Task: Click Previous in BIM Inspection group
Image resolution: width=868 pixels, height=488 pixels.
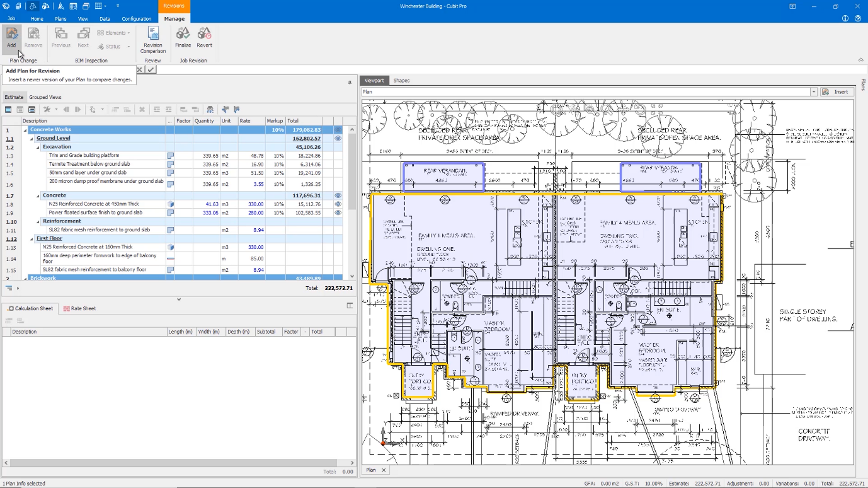Action: (60, 38)
